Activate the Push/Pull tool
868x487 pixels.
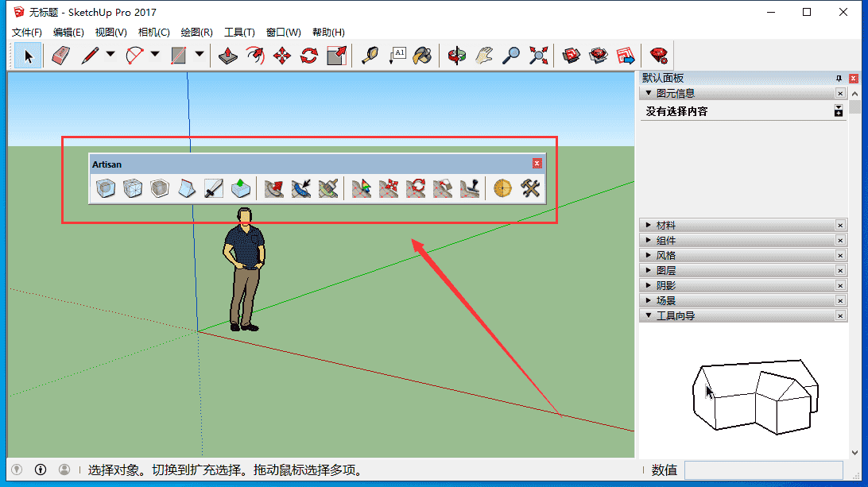[x=228, y=56]
